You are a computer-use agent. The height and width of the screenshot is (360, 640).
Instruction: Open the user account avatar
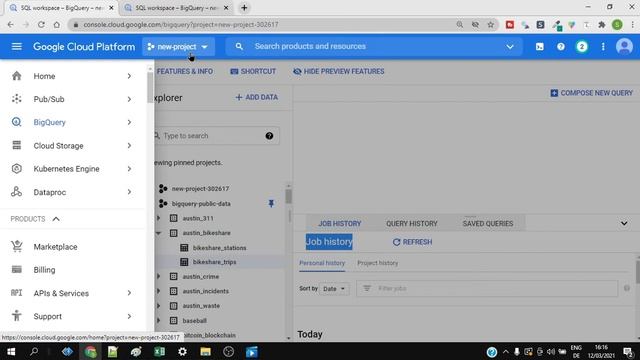click(x=624, y=47)
